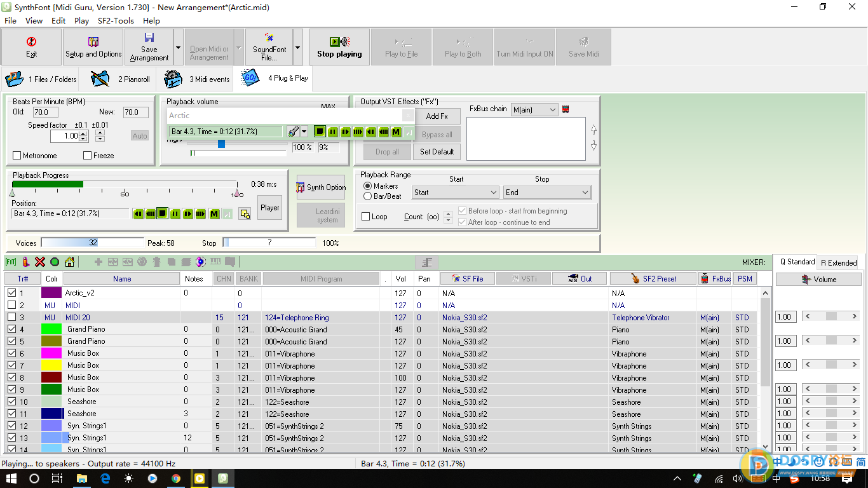The image size is (868, 488).
Task: Click the mixer Volume button
Action: tap(818, 280)
